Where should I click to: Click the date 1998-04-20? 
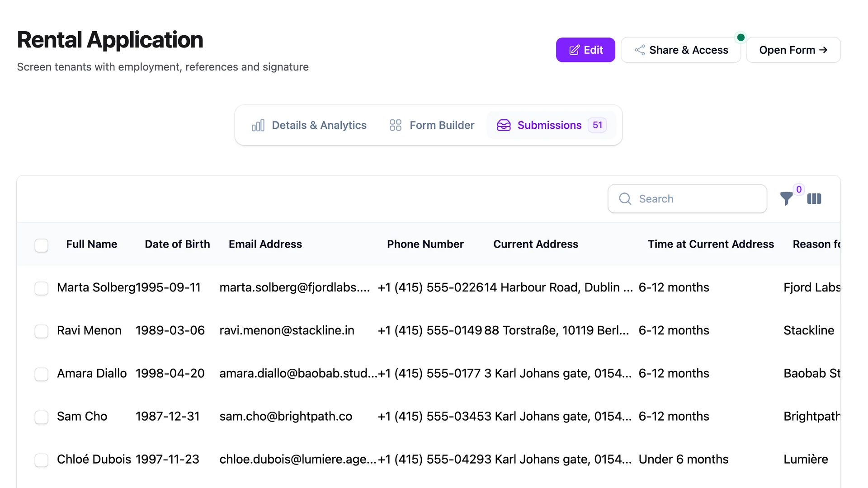(x=170, y=373)
